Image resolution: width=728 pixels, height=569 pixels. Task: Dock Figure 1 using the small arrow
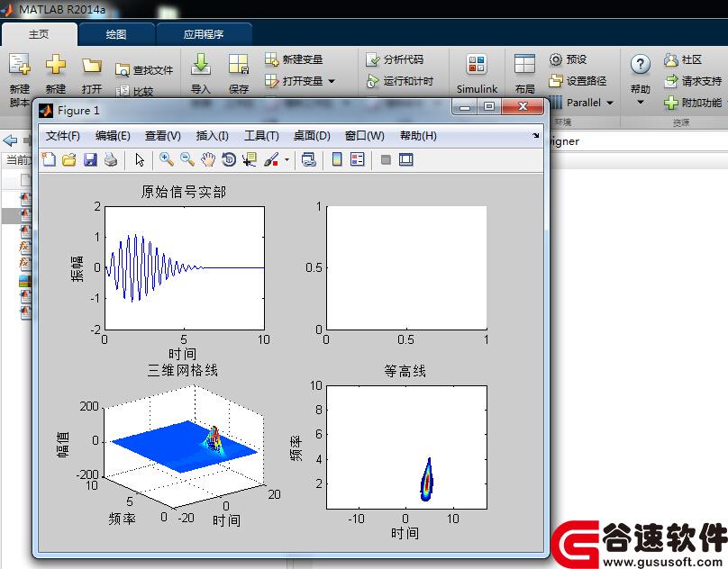click(536, 136)
